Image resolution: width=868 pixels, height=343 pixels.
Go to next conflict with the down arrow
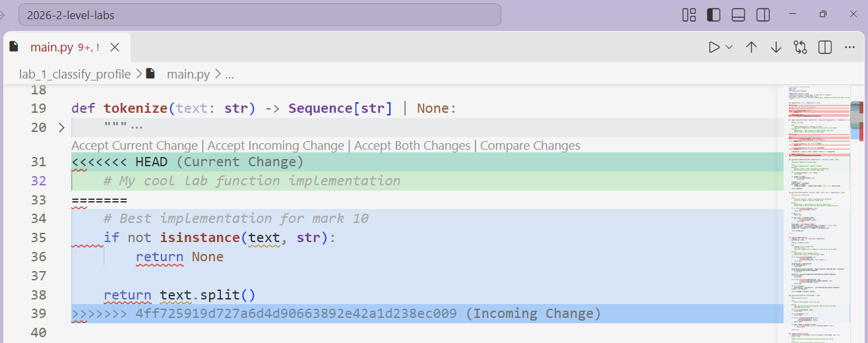[776, 47]
